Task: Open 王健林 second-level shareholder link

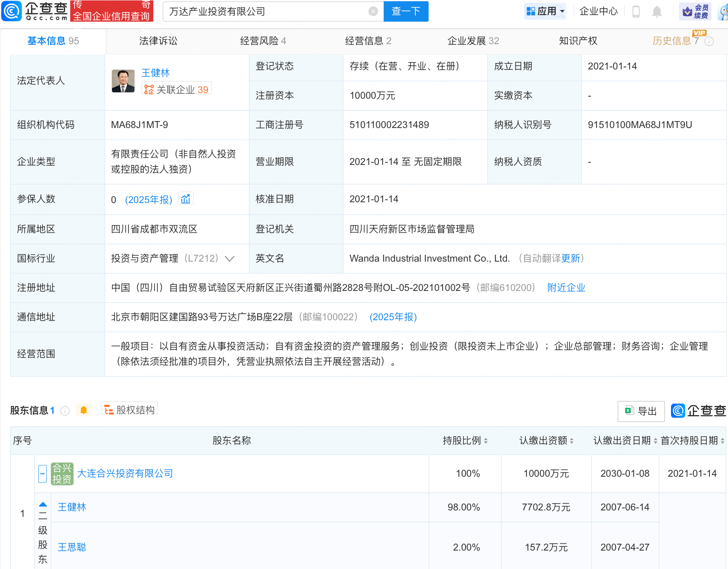Action: point(72,507)
